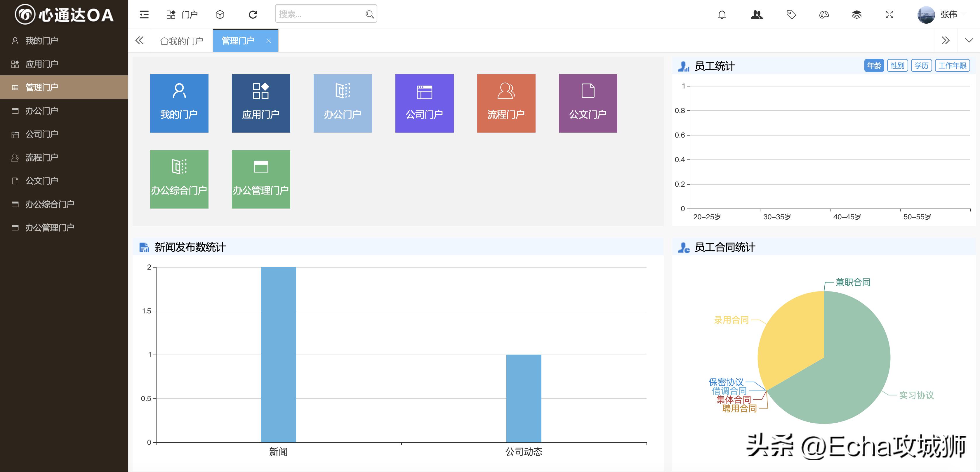Collapse the sidebar menu toggle

point(144,15)
